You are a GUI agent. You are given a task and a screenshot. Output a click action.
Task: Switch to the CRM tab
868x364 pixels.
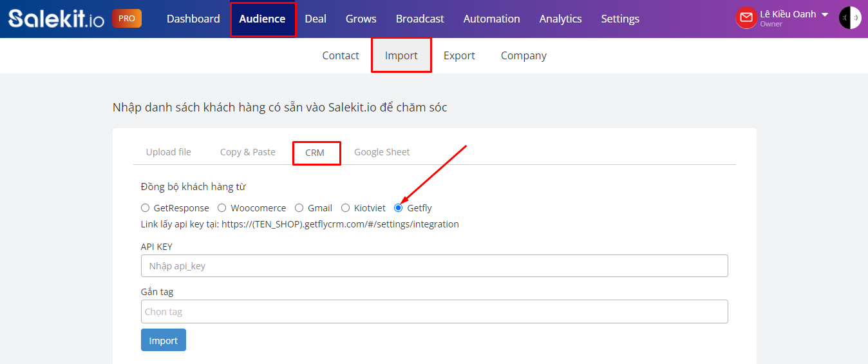[315, 153]
